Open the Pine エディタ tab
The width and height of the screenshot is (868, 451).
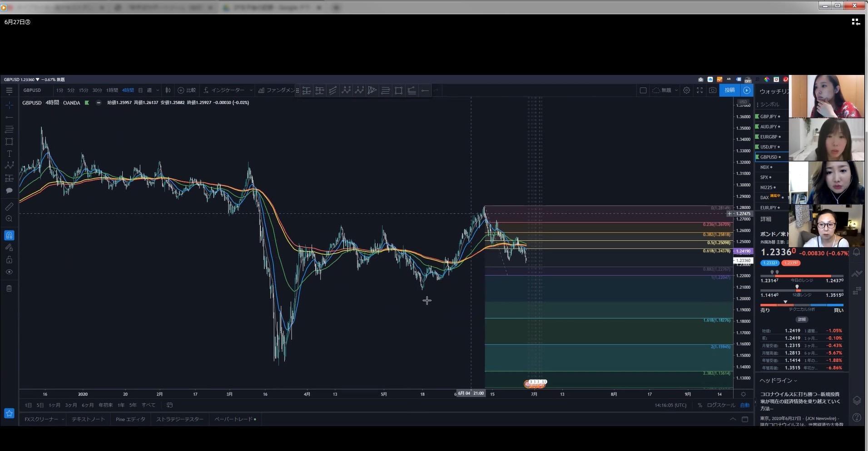(x=130, y=419)
